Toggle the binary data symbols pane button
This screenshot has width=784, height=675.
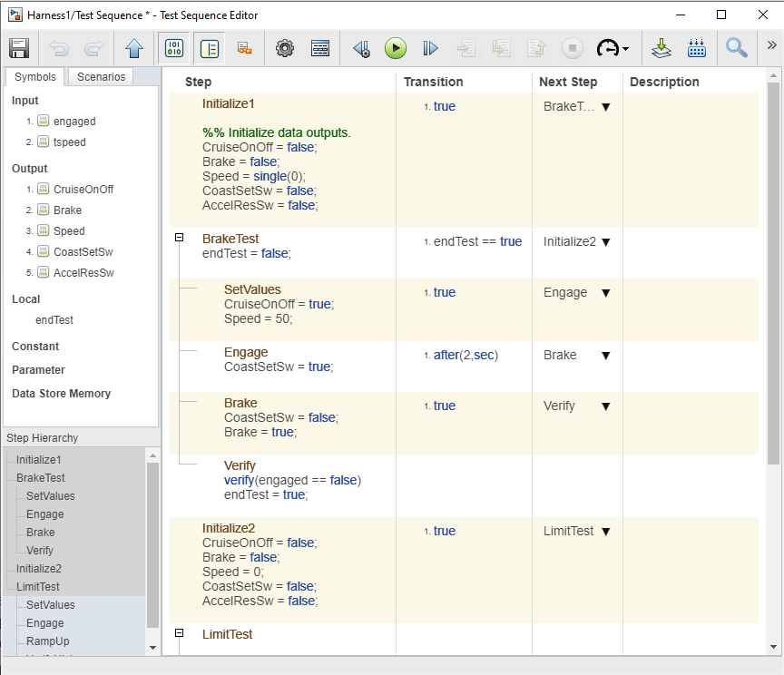[176, 48]
